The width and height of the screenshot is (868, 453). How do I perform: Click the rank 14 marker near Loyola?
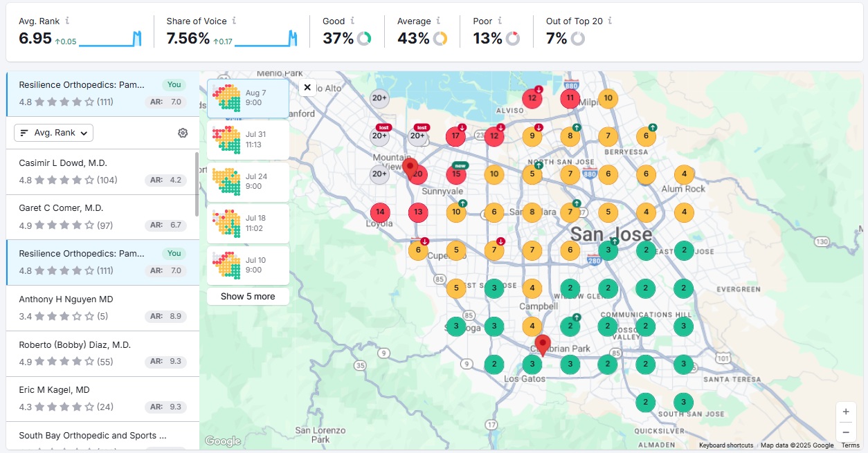click(x=380, y=212)
